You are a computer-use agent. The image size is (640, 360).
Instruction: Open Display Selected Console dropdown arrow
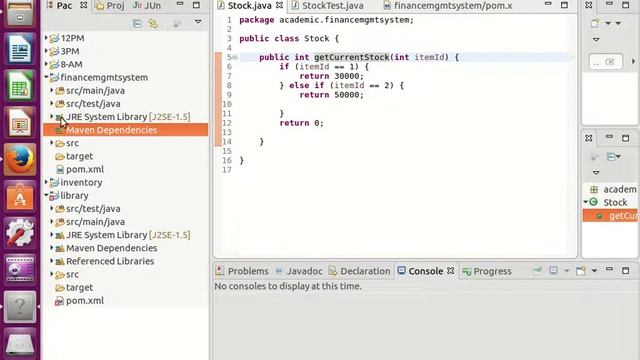pyautogui.click(x=567, y=271)
